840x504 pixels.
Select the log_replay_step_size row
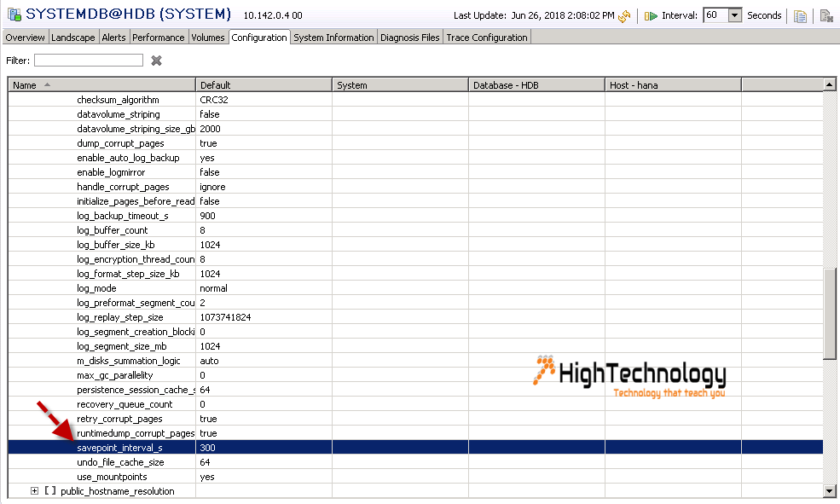tap(415, 316)
